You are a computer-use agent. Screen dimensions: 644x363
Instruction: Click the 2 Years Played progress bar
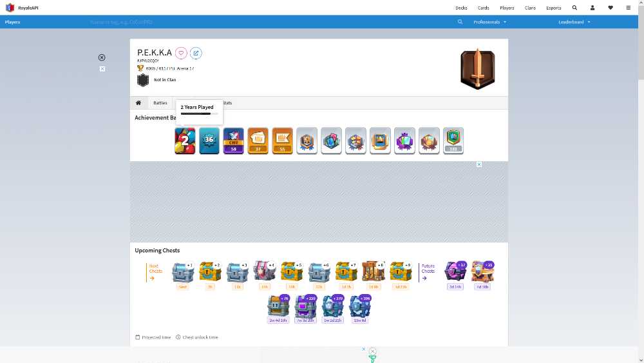pos(199,114)
